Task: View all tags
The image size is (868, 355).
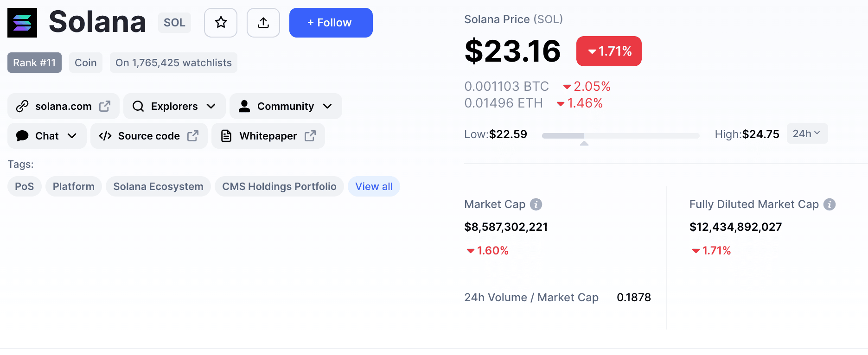Action: click(374, 186)
